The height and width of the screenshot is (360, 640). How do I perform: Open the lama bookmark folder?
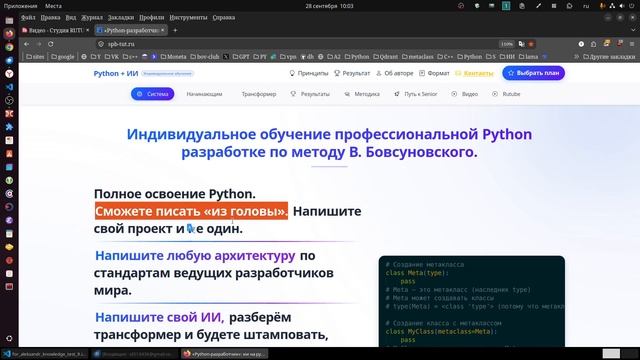tap(528, 57)
